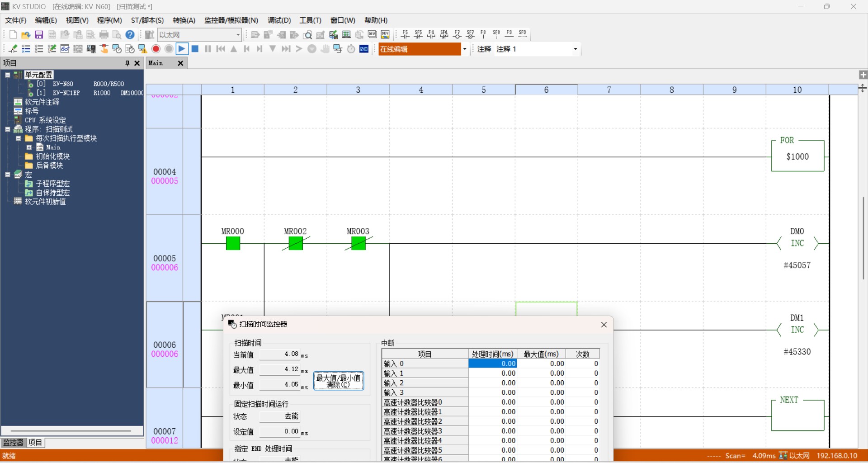Click the vertical scrollbar of ladder editor
The image size is (868, 463).
[x=863, y=238]
